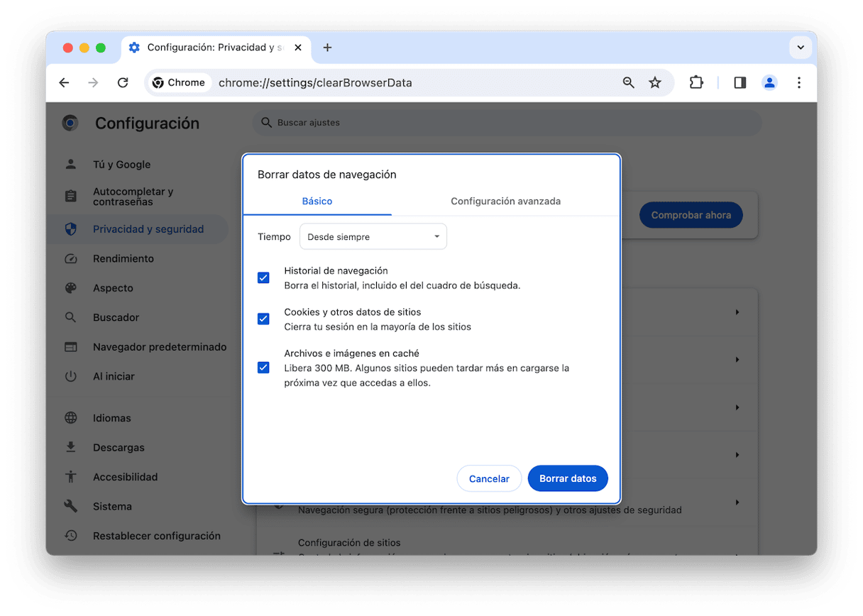863x616 pixels.
Task: Click the Tú y Google person icon
Action: (x=70, y=165)
